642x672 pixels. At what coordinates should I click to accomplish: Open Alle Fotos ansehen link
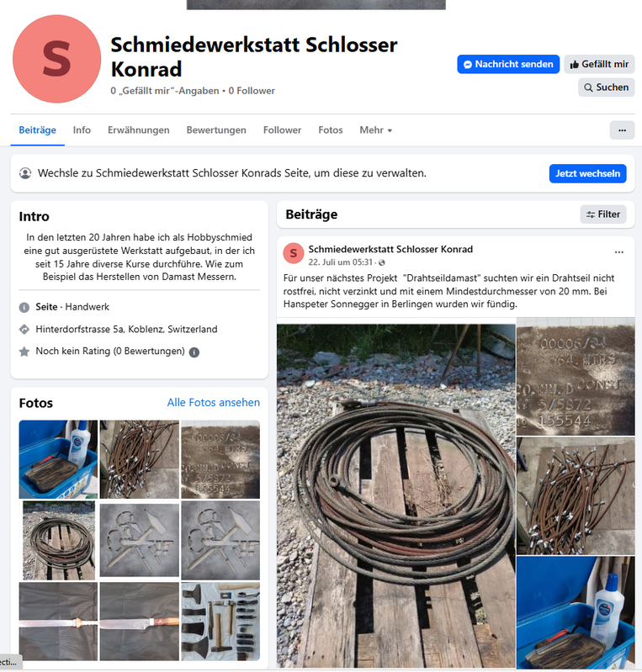(x=213, y=402)
